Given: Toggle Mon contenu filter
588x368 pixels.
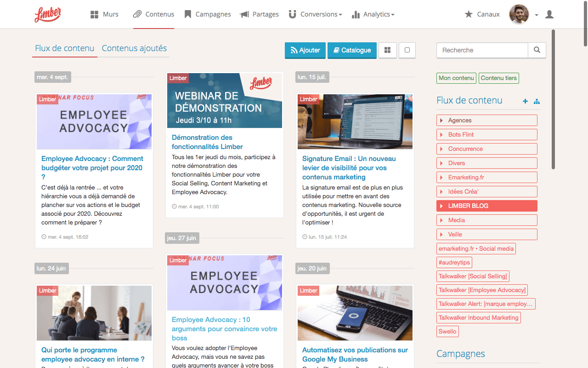Looking at the screenshot, I should tap(456, 78).
